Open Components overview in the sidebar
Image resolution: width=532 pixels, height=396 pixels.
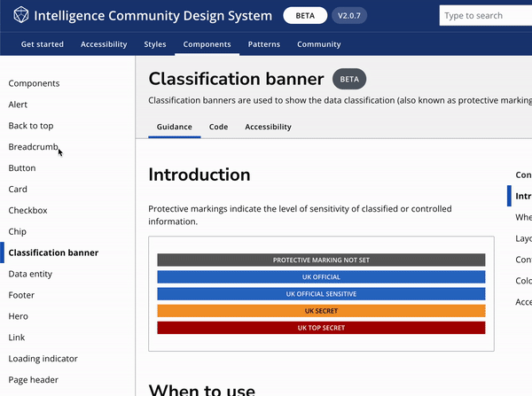(34, 83)
